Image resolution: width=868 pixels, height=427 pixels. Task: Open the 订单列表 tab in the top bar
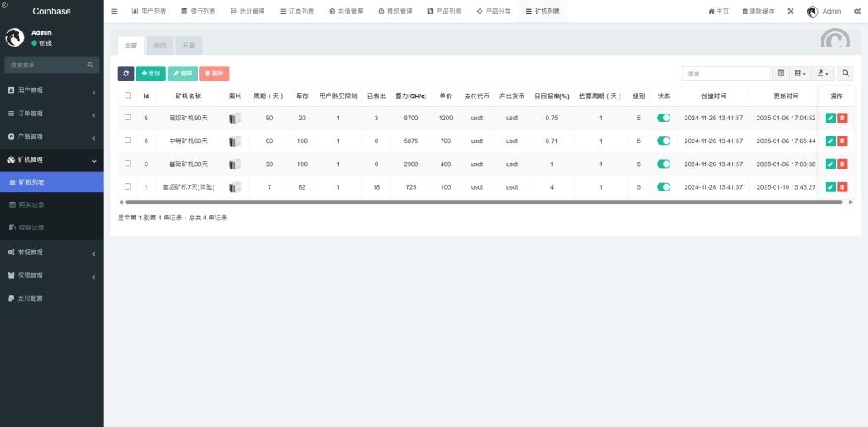click(x=295, y=12)
